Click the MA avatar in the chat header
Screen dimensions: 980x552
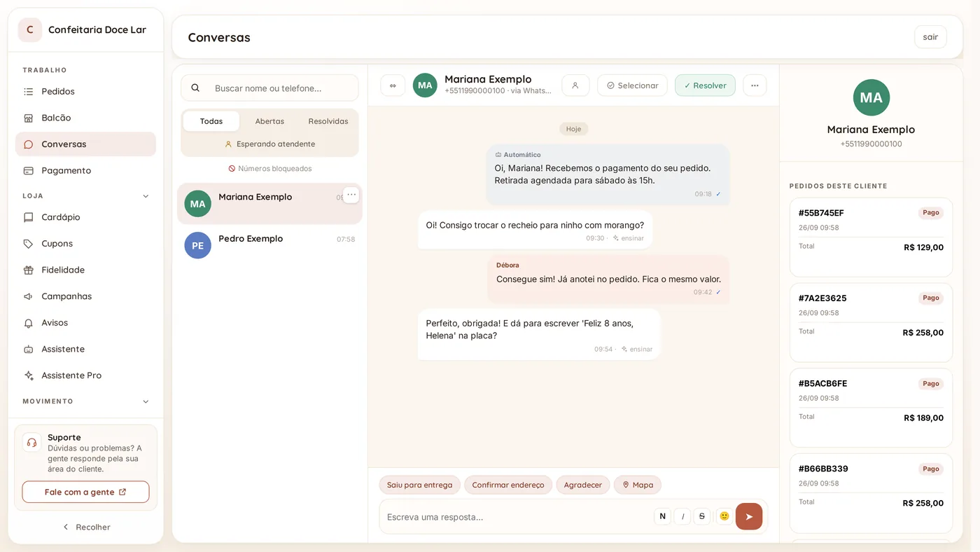tap(425, 85)
